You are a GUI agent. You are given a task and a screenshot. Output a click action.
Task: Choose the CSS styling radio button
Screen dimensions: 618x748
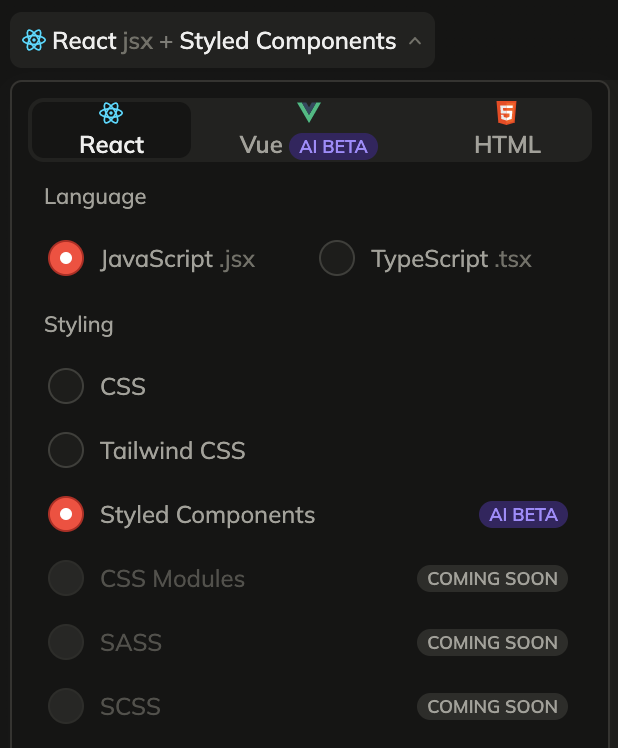point(66,386)
